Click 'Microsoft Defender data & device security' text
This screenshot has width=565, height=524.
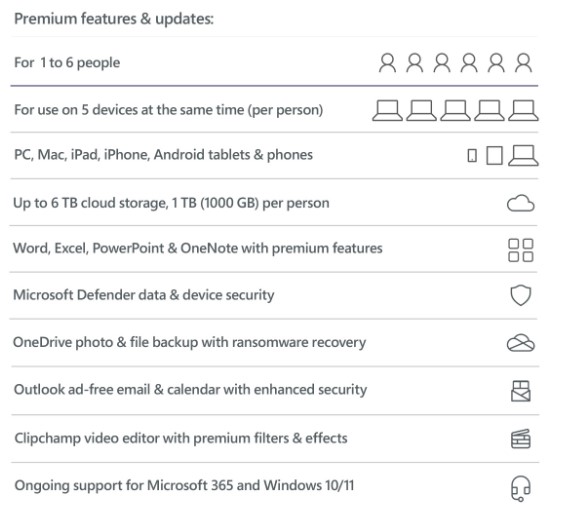[144, 295]
